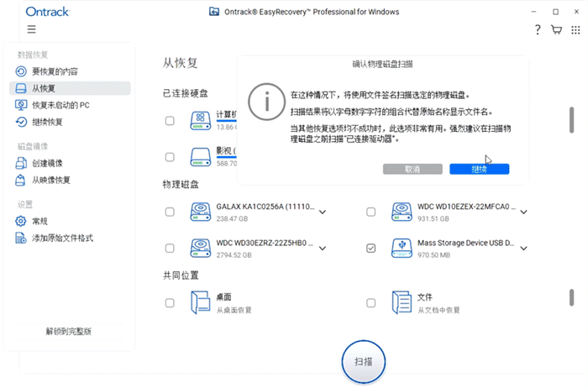Select 继续恢复 in the sidebar
Viewport: 588px width, 388px height.
(x=70, y=122)
